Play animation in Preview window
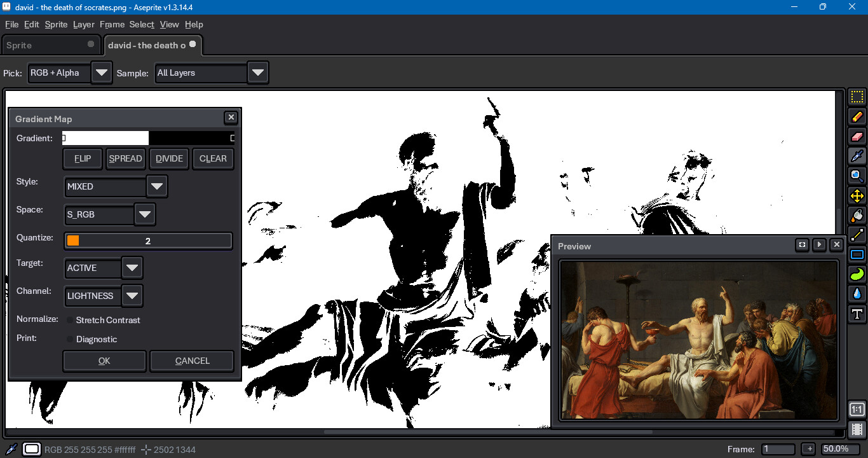Screen dimensions: 868x458 [820, 245]
